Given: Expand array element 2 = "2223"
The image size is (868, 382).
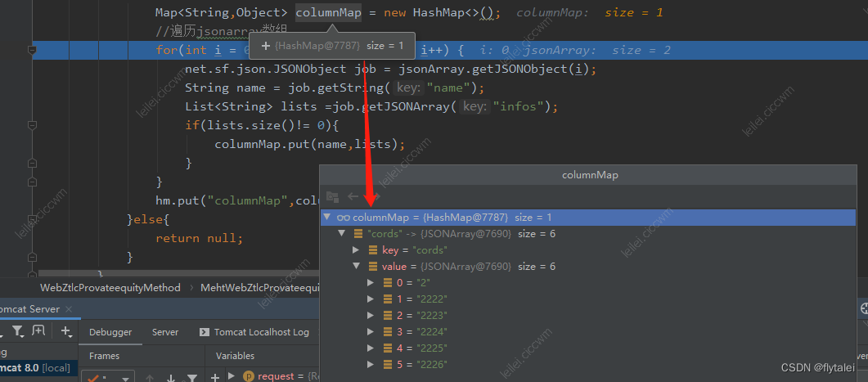Looking at the screenshot, I should pos(371,316).
